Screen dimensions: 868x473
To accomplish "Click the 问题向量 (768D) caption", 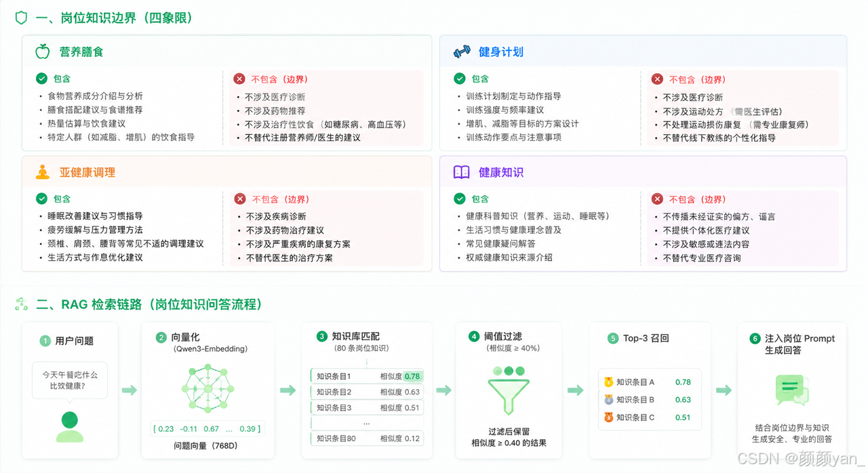I will pyautogui.click(x=207, y=446).
